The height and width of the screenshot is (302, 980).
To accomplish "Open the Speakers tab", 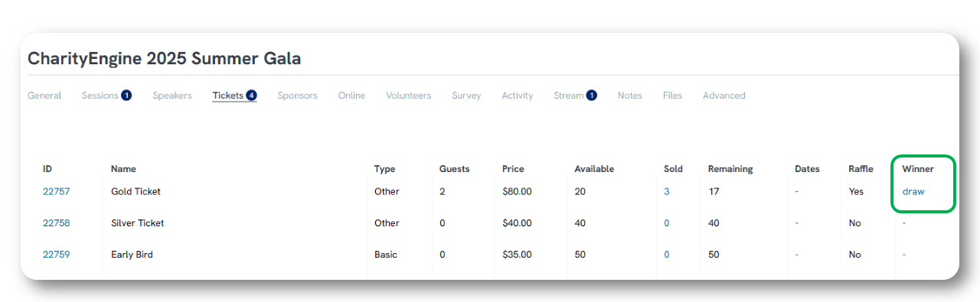I will click(x=172, y=96).
